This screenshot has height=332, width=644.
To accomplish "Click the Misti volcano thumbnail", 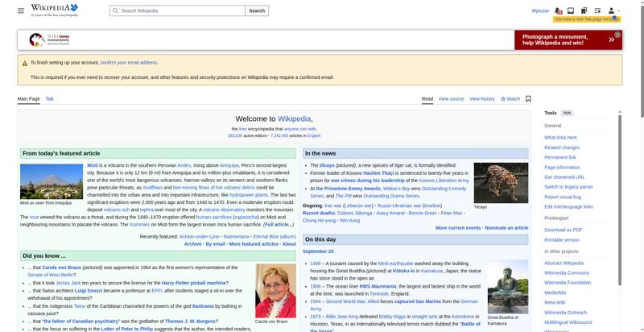I will click(52, 181).
